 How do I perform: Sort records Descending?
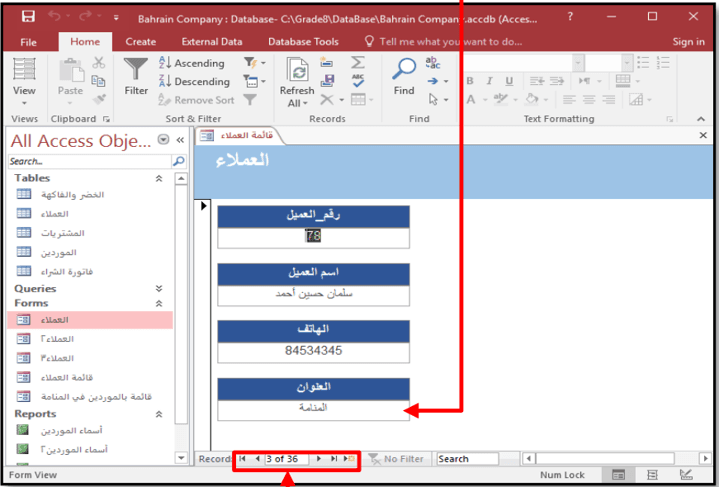click(194, 81)
